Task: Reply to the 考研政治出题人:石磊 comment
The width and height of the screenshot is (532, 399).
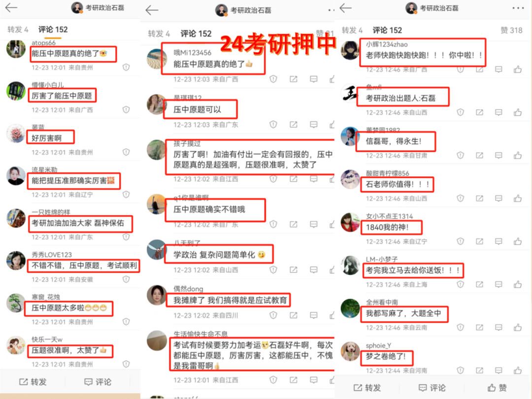Action: 499,112
